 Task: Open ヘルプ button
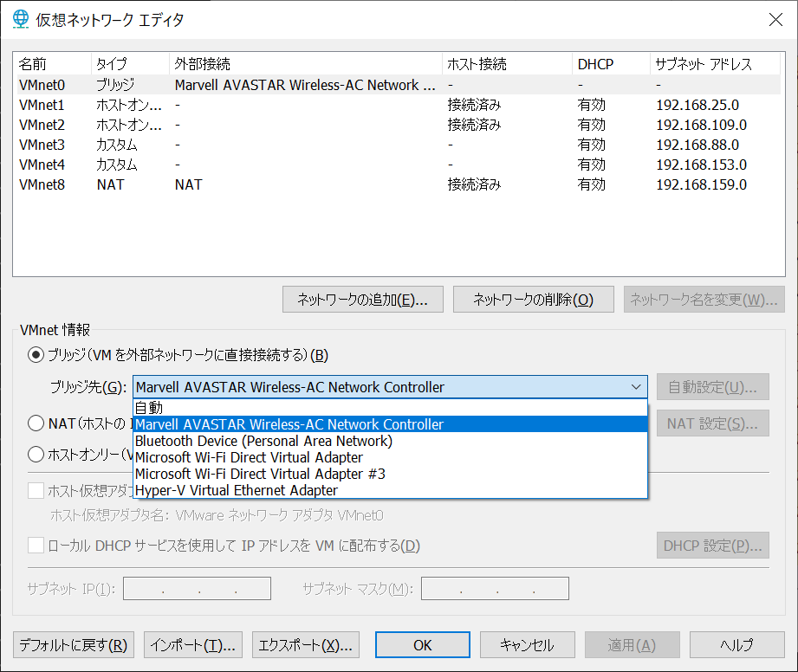[x=737, y=645]
